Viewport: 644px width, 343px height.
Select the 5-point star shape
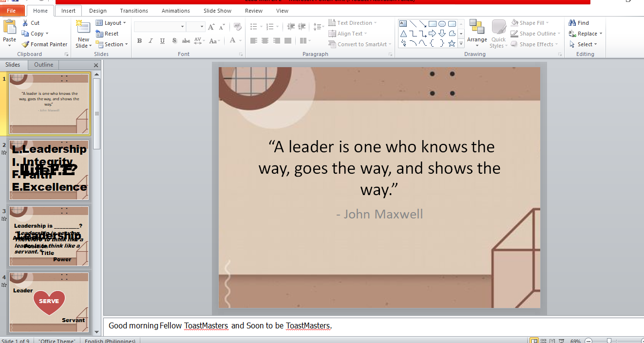coord(452,43)
